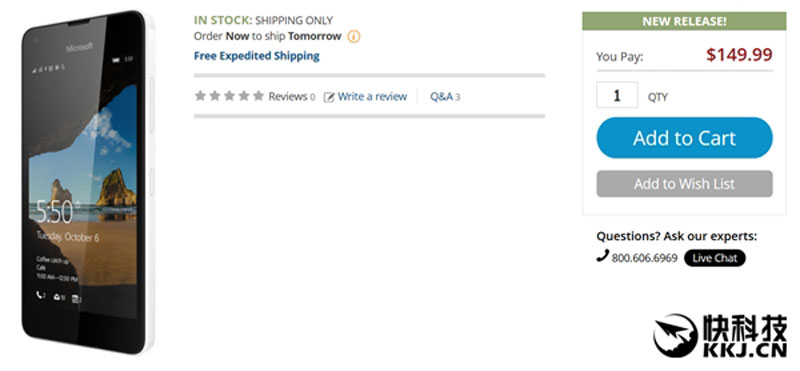Open the Write a review link
Screen dimensions: 800x371
tap(372, 96)
